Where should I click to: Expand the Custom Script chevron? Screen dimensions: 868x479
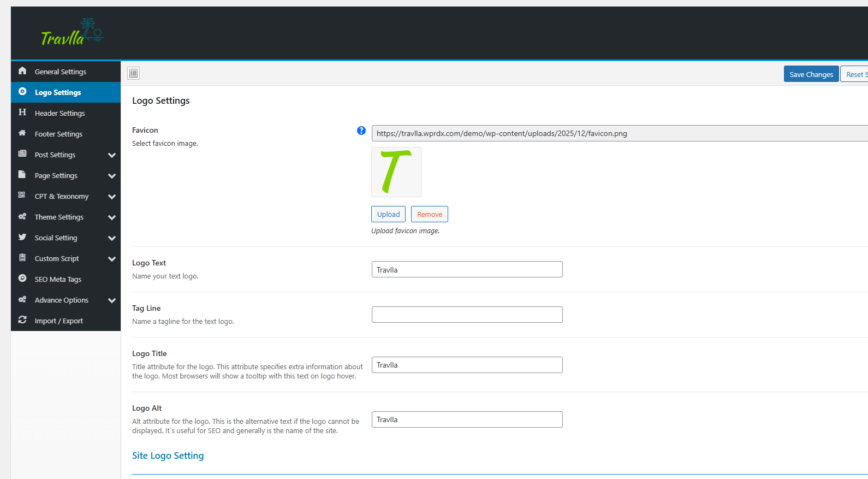click(x=112, y=259)
